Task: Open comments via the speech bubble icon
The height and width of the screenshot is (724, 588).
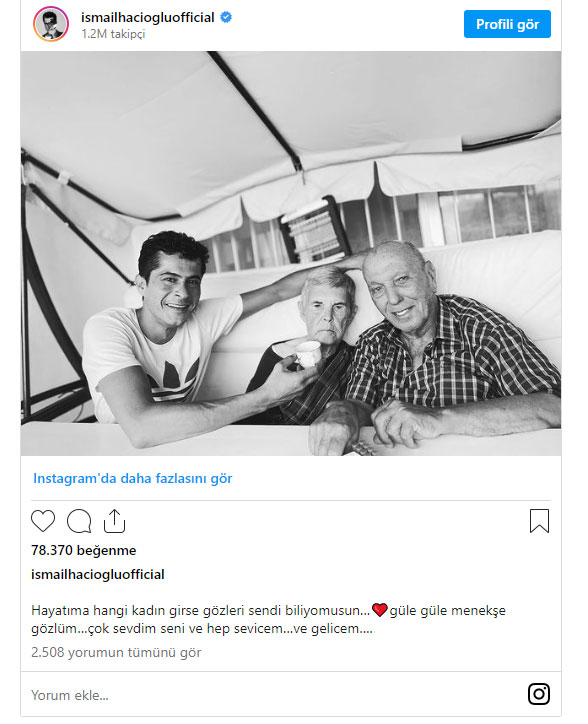Action: pyautogui.click(x=79, y=521)
